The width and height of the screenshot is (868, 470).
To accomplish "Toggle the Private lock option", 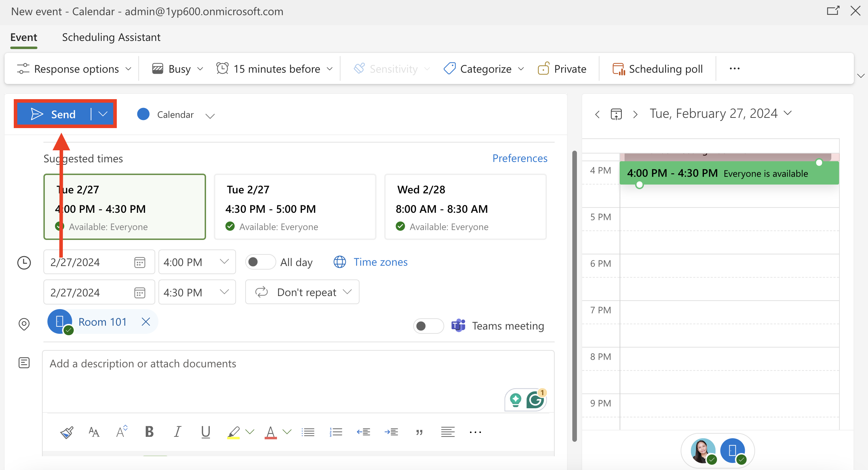I will (562, 69).
